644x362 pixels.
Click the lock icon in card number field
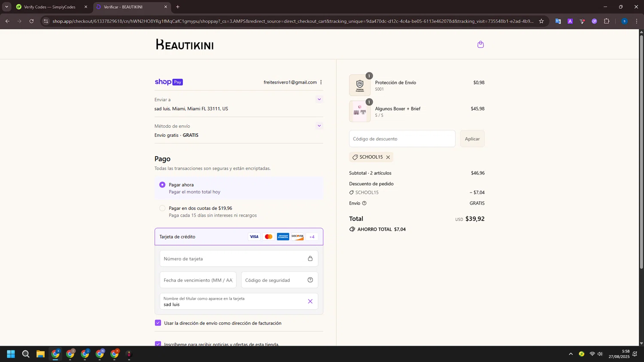point(310,259)
